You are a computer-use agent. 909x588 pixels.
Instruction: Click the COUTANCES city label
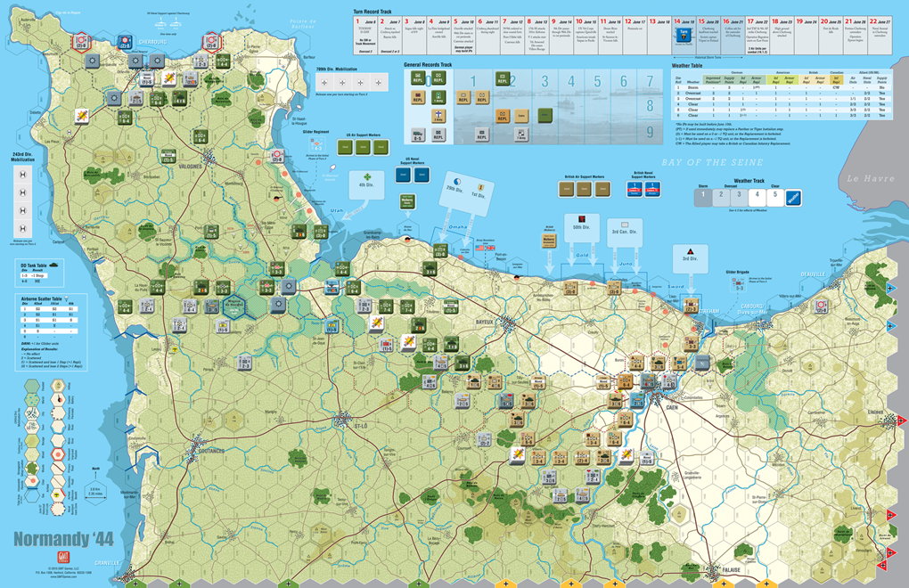(x=211, y=451)
